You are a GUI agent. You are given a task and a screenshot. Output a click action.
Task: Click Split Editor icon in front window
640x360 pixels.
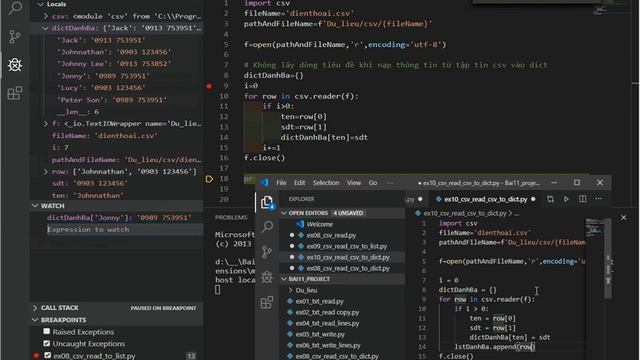click(x=582, y=199)
